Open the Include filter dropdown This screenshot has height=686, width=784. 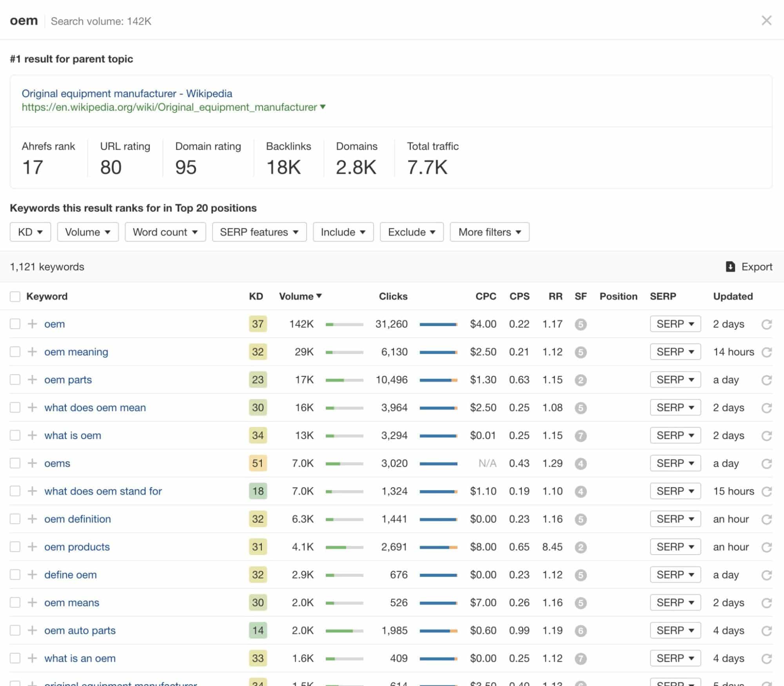(343, 232)
